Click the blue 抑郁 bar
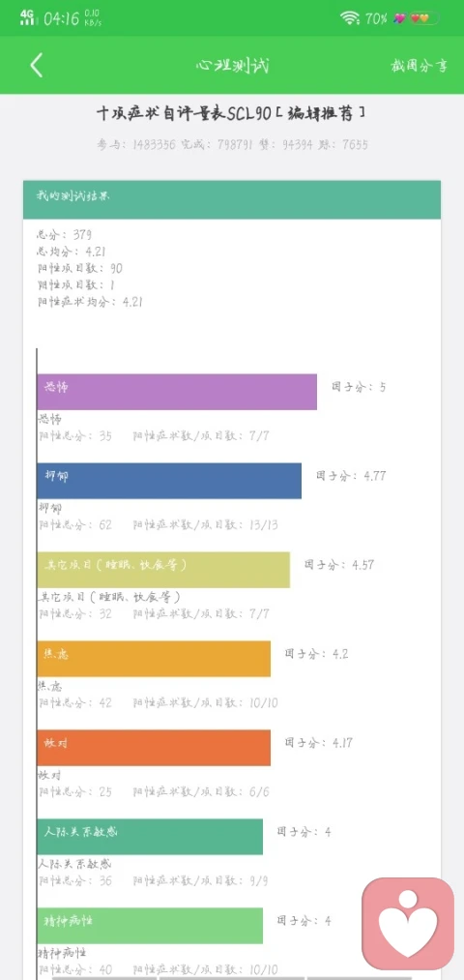Viewport: 464px width, 980px height. pos(169,481)
